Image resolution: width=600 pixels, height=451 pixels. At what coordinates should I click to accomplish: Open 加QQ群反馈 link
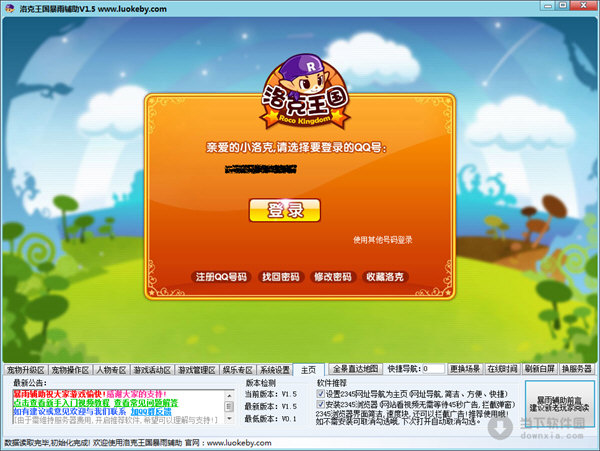click(151, 412)
